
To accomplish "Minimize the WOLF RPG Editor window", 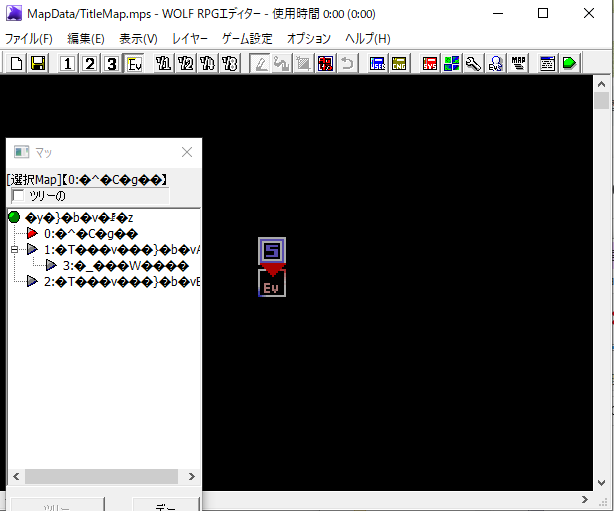I will click(498, 13).
